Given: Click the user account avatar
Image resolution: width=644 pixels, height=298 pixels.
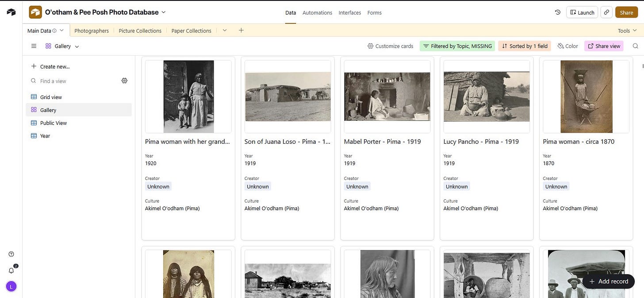Looking at the screenshot, I should [11, 287].
